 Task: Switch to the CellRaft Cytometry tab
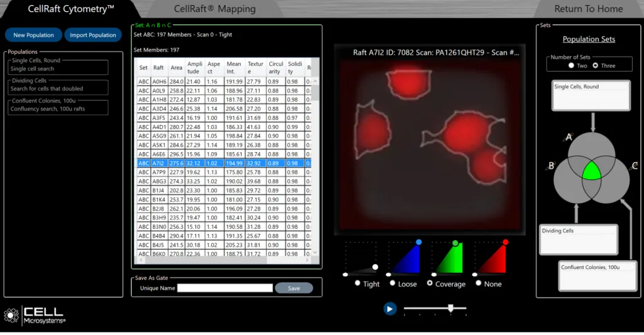pyautogui.click(x=70, y=9)
